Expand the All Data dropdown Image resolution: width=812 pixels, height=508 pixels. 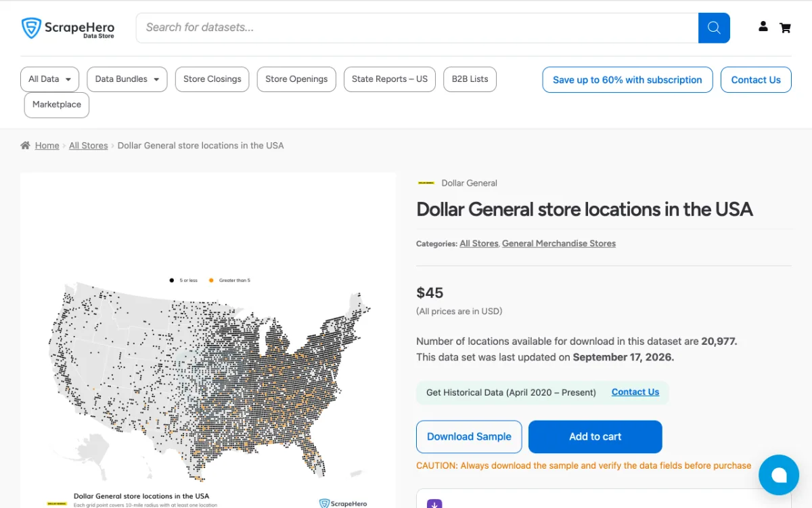[49, 79]
